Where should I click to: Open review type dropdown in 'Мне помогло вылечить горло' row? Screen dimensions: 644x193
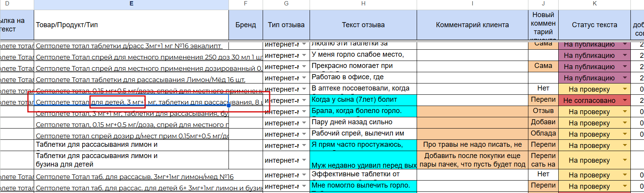coord(304,186)
